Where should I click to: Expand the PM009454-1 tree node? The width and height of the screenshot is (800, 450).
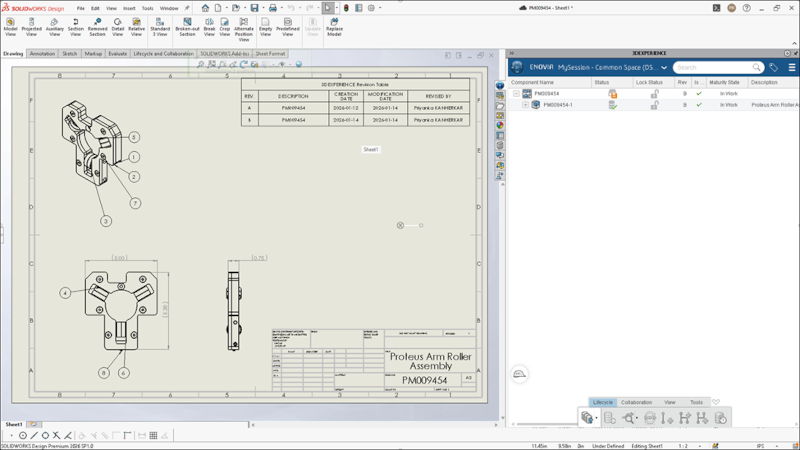coord(525,105)
